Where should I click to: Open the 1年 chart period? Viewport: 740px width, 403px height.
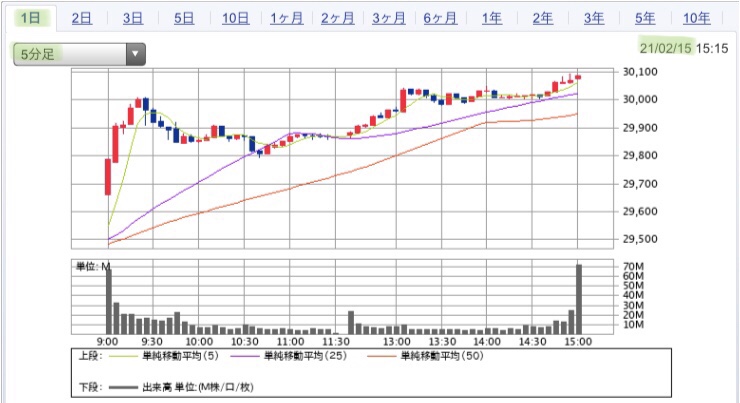point(491,18)
